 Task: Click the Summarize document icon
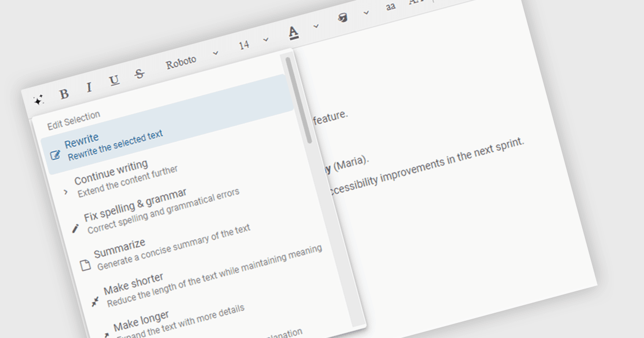tap(85, 265)
